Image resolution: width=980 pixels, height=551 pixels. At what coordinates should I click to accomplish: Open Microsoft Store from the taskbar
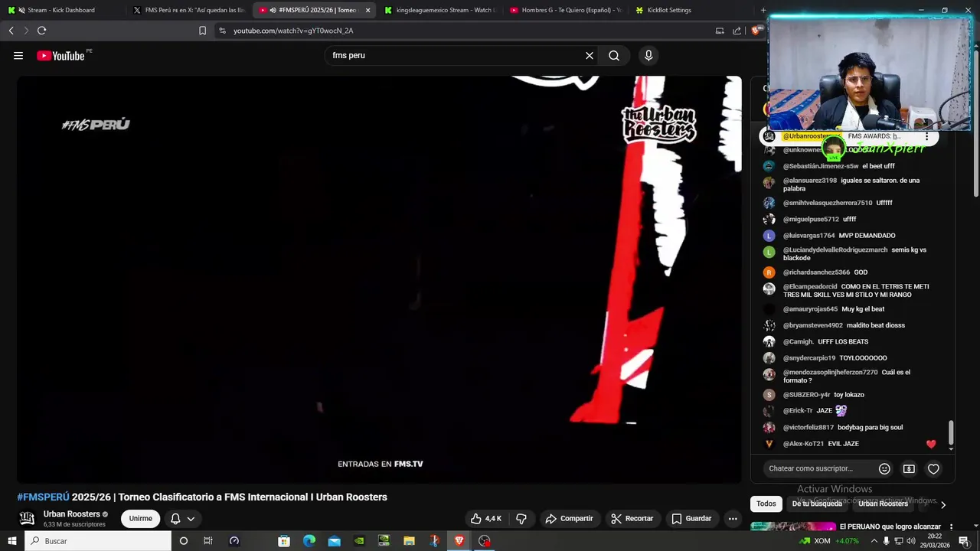(x=284, y=541)
